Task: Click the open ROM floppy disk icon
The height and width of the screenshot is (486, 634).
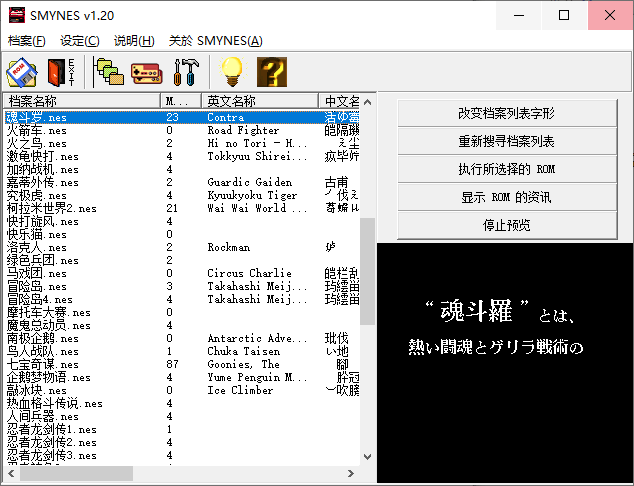Action: click(x=22, y=72)
